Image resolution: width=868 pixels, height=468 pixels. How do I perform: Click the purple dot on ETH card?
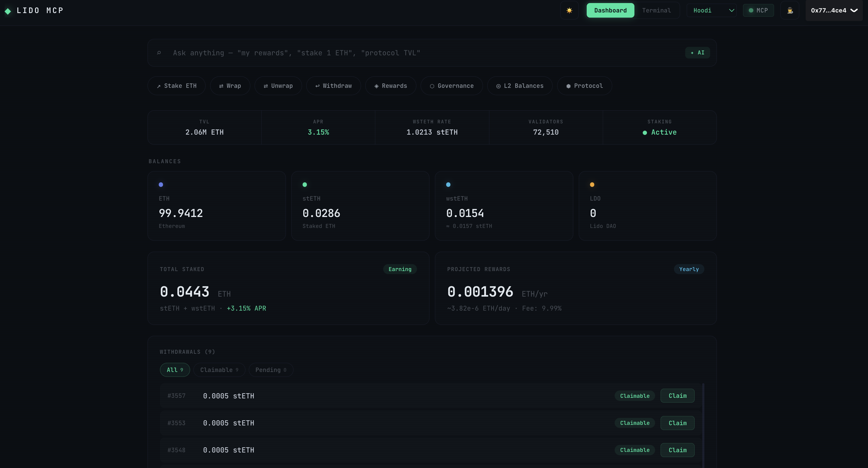point(161,184)
